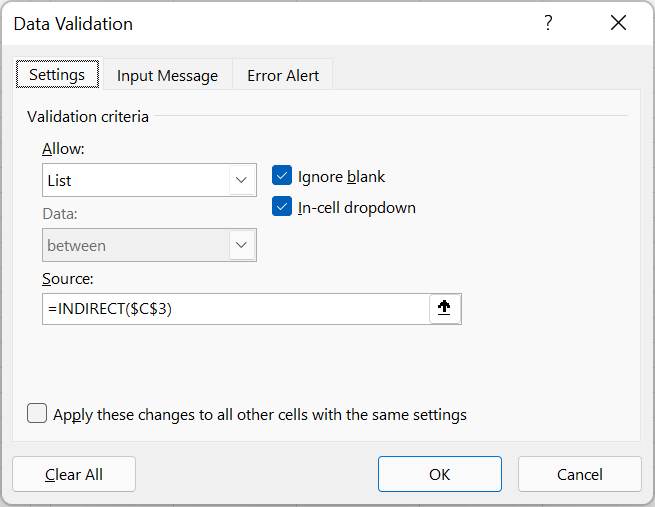Expand the Data dropdown showing between

tap(149, 245)
